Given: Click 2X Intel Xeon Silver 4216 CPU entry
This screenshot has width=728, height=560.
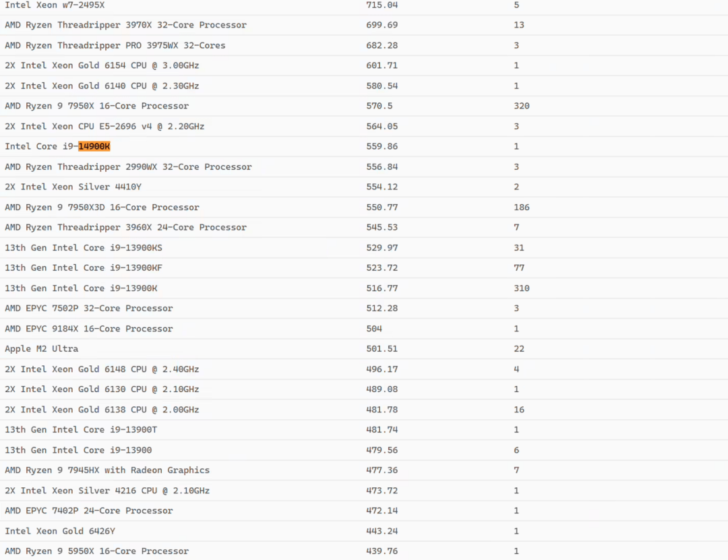Looking at the screenshot, I should tap(107, 491).
